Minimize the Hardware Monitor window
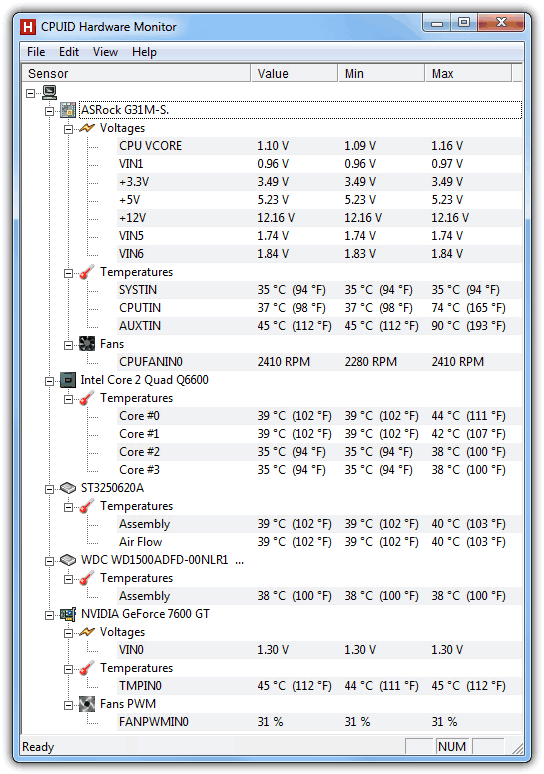This screenshot has width=544, height=774. 437,23
